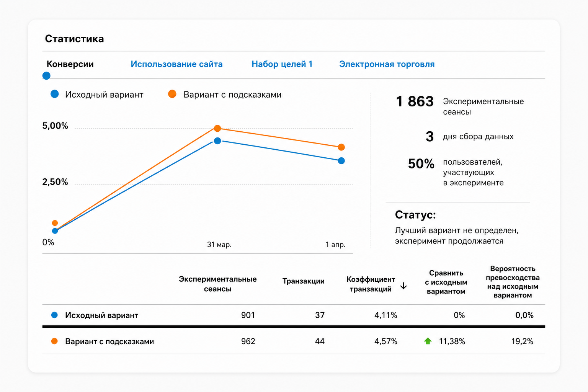Click the Статус: heading
The image size is (588, 392).
(x=415, y=215)
